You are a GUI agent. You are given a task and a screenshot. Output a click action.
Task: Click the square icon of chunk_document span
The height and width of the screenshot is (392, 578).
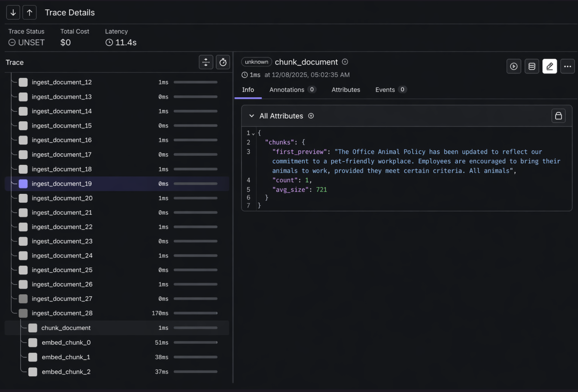pos(33,328)
